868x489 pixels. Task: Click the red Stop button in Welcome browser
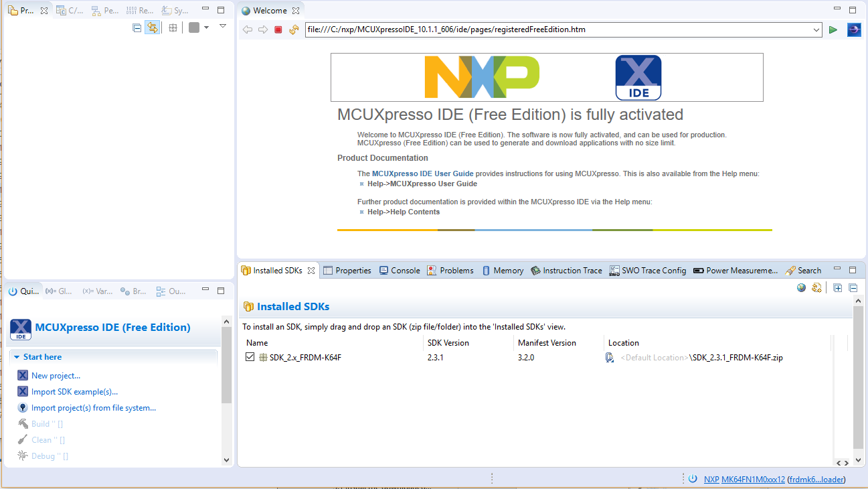coord(278,29)
